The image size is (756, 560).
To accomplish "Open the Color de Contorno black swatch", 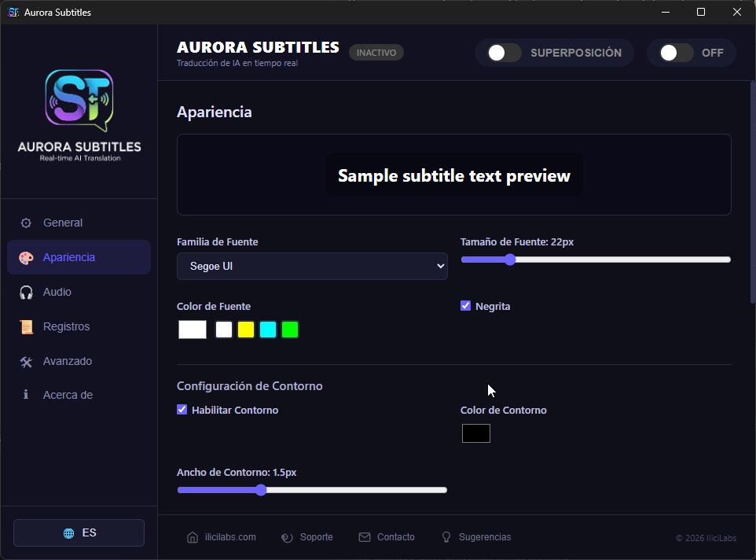I will (476, 433).
